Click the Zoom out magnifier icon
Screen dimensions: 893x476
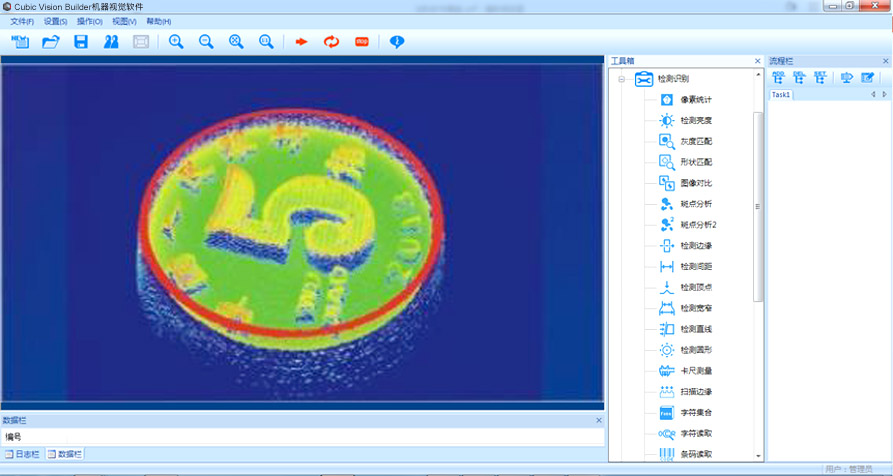pyautogui.click(x=206, y=42)
